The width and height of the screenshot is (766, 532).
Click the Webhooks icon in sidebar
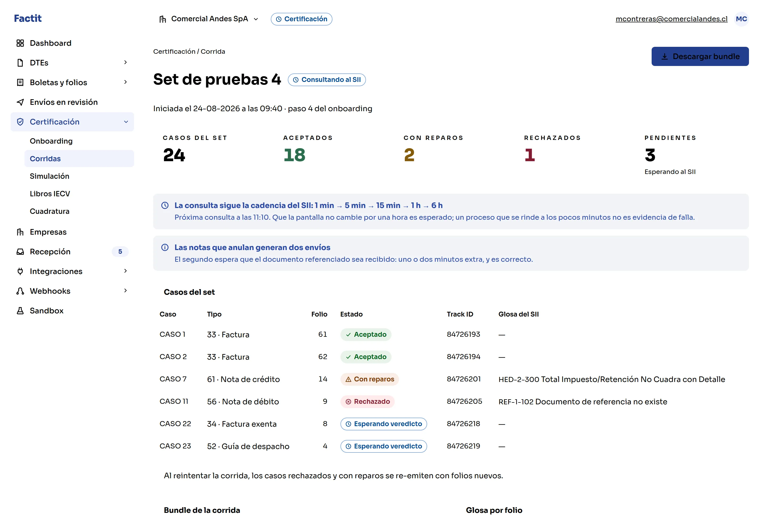coord(20,291)
